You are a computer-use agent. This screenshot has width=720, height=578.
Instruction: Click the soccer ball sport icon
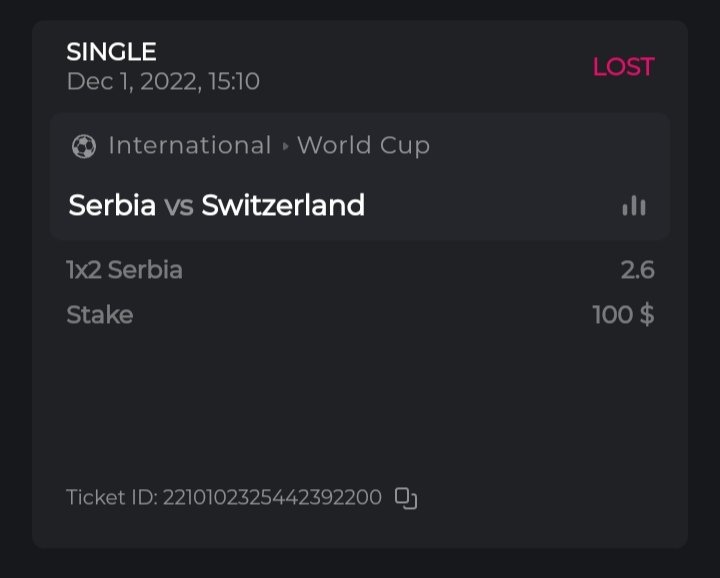[x=84, y=146]
